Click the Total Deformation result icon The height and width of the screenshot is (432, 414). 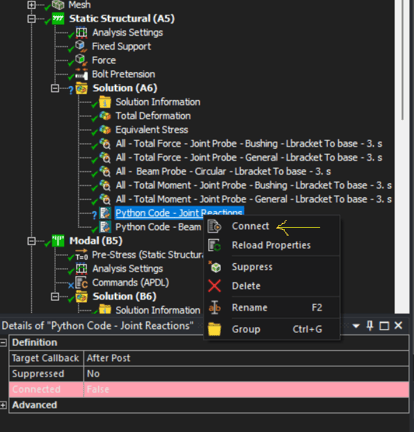point(105,116)
